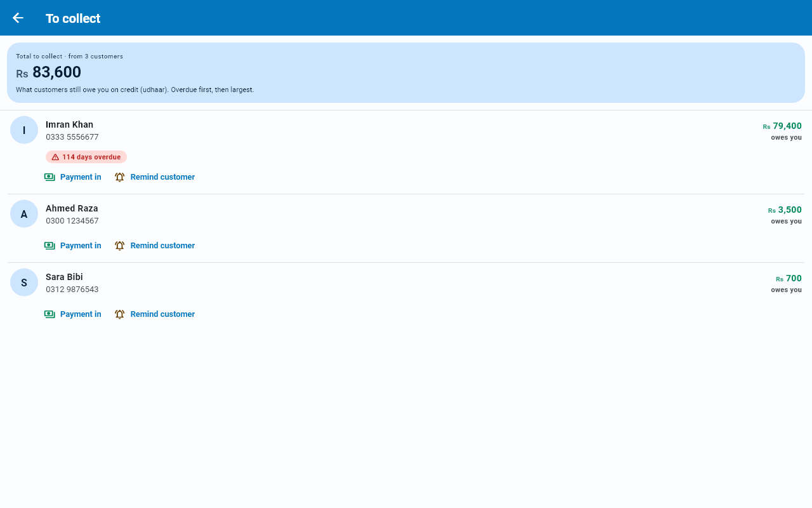The image size is (812, 508).
Task: Click phone number 0333 5556677
Action: (72, 137)
